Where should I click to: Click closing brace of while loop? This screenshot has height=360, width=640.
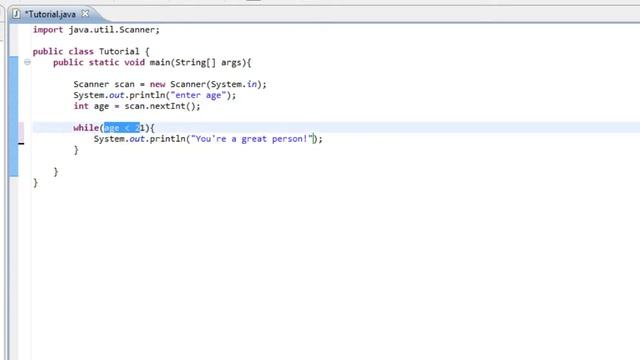76,150
